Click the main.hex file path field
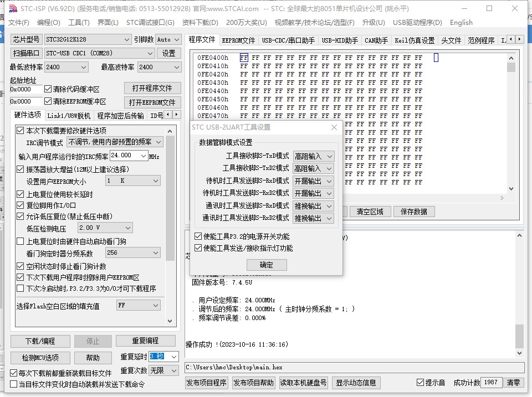 tap(355, 367)
